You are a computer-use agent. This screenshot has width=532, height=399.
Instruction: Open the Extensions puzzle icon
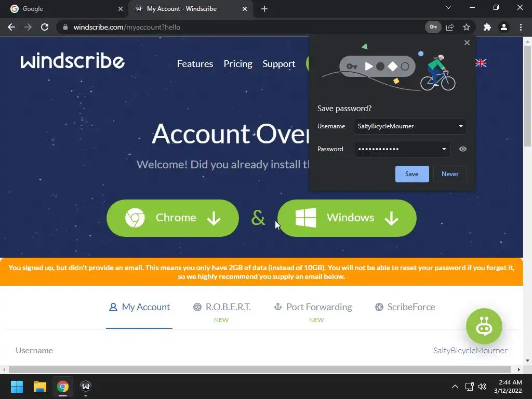[487, 27]
